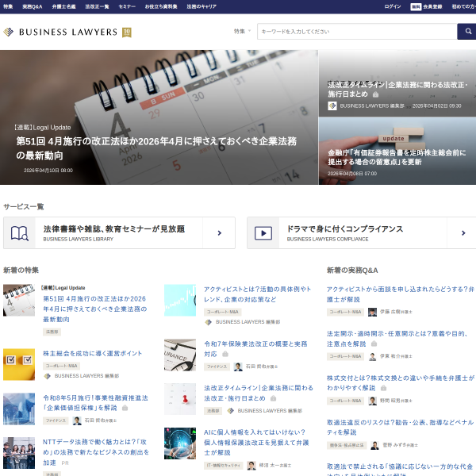Open 特集 in top navigation bar
This screenshot has width=476, height=476.
[x=8, y=6]
